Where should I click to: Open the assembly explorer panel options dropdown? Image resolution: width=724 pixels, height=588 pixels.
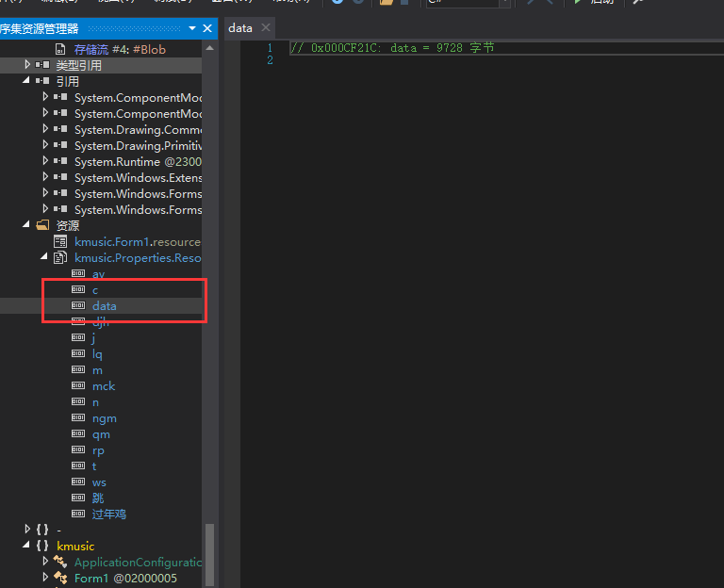[x=193, y=29]
